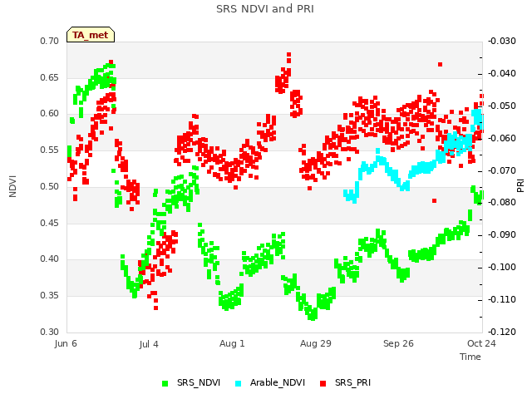Click the Oct 24 date tick label
Screen dimensions: 532x399
(481, 343)
